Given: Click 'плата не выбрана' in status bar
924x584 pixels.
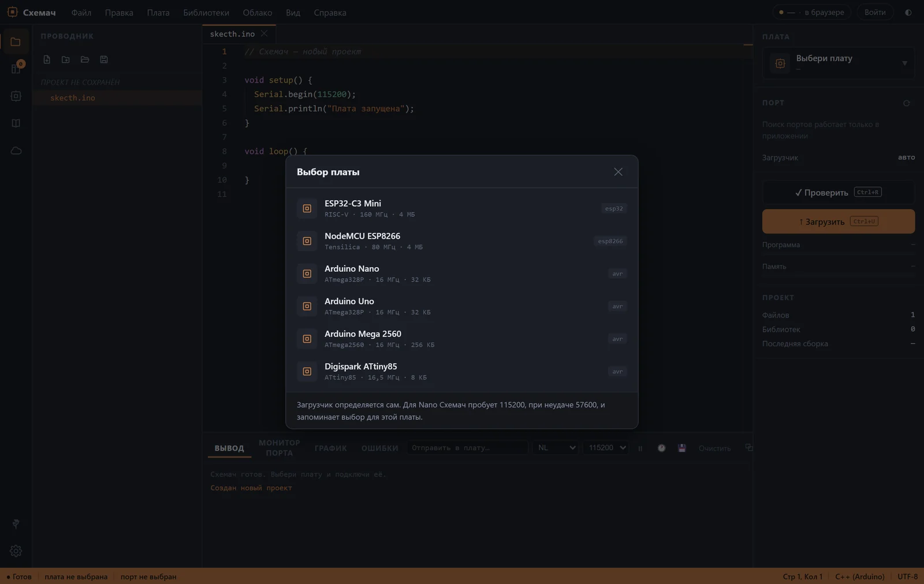Looking at the screenshot, I should (x=76, y=576).
